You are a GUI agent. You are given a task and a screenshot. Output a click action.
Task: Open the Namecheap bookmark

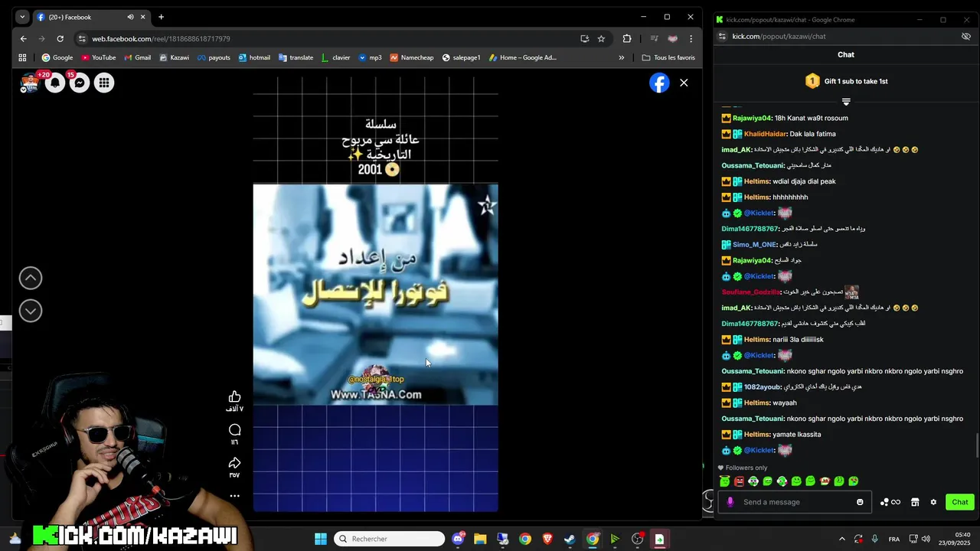pyautogui.click(x=412, y=57)
